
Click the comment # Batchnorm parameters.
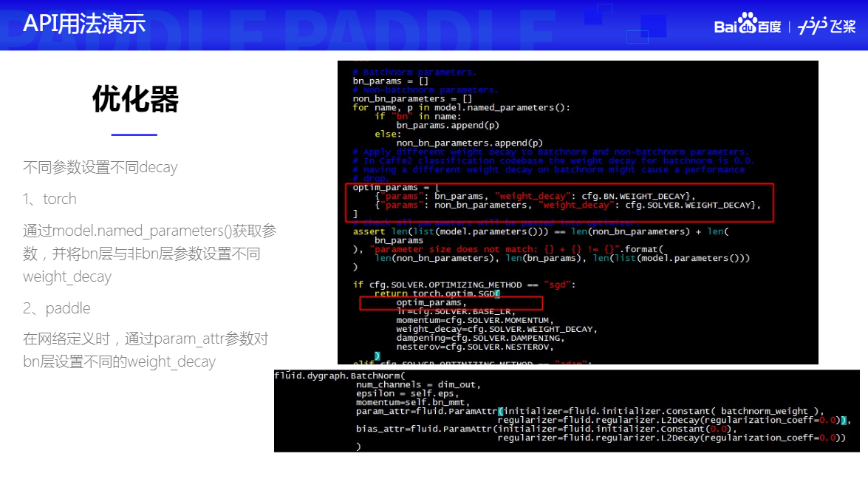tap(414, 72)
